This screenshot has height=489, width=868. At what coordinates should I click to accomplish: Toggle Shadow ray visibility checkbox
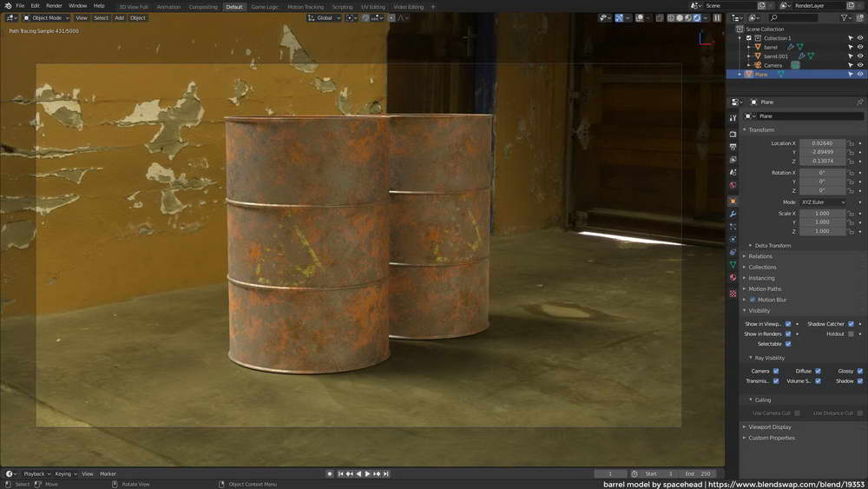[x=860, y=381]
